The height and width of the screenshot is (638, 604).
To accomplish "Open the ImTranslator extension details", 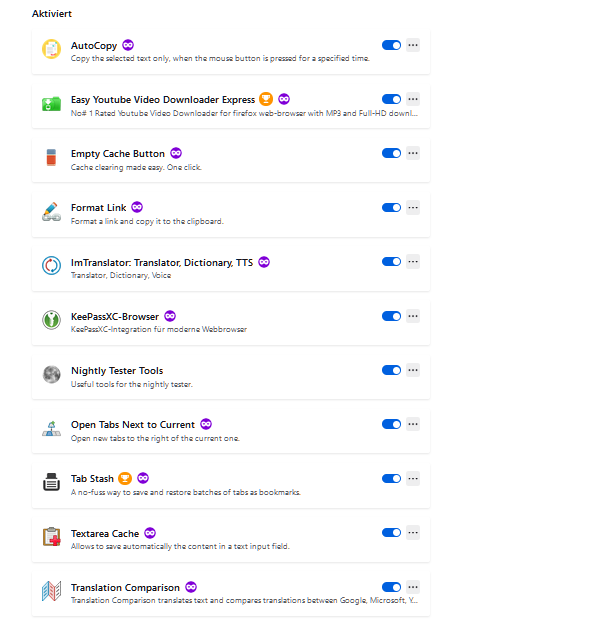I will [161, 262].
